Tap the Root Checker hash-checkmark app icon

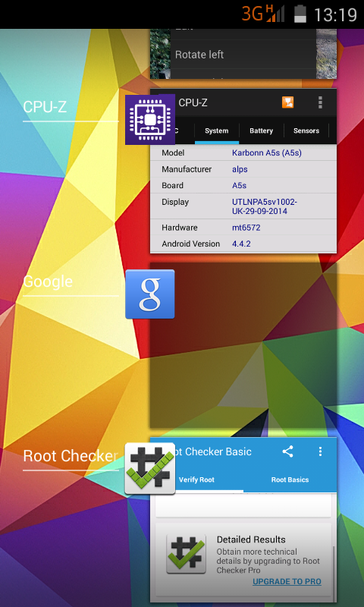coord(150,468)
